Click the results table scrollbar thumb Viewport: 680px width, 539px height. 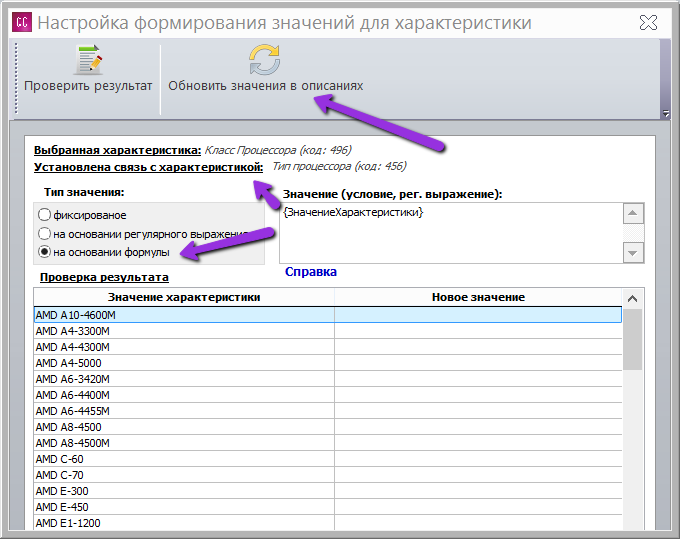632,339
